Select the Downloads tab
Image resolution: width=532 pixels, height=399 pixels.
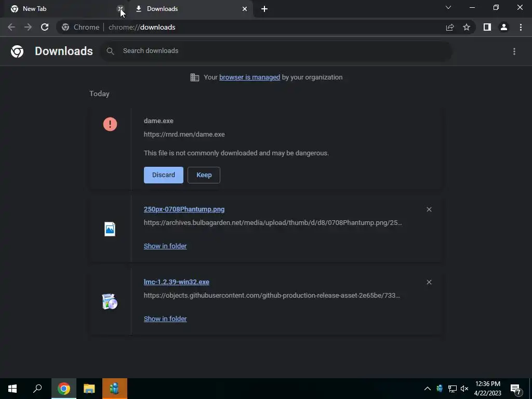[x=191, y=9]
